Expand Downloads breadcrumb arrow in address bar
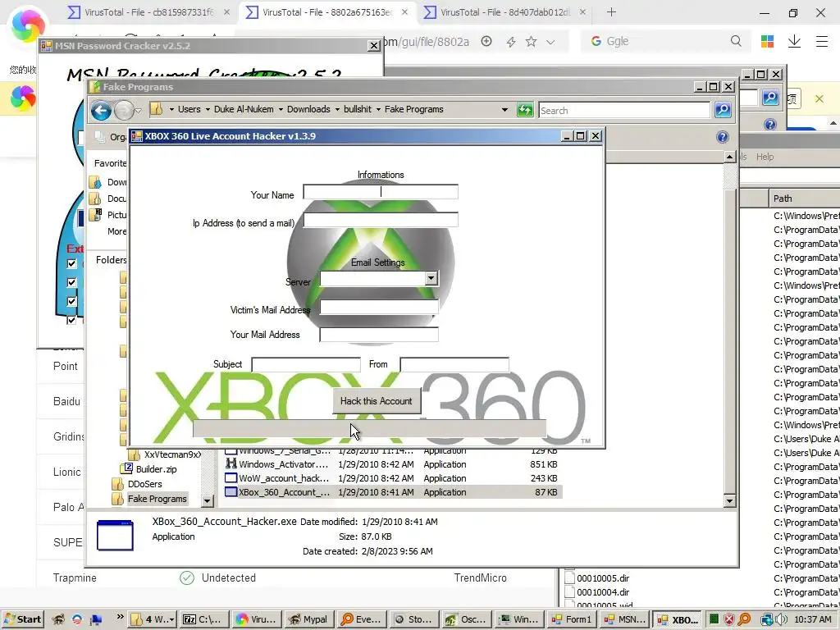Viewport: 840px width, 630px height. click(337, 110)
